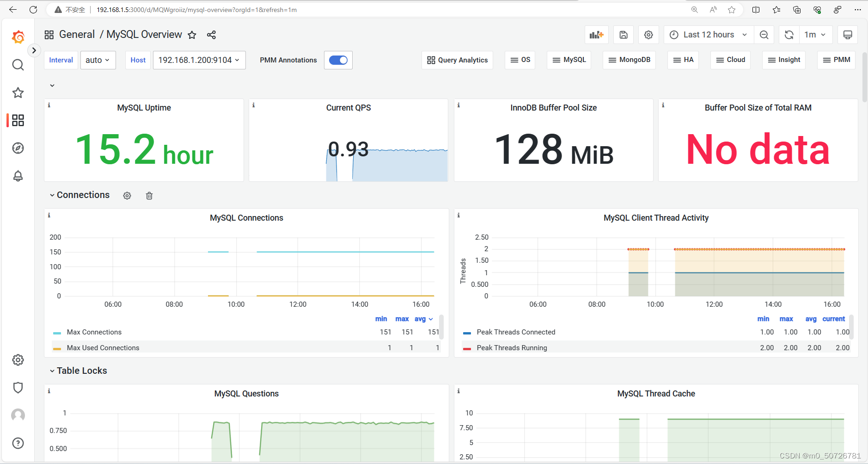Image resolution: width=868 pixels, height=464 pixels.
Task: Click General folder breadcrumb link
Action: point(77,35)
